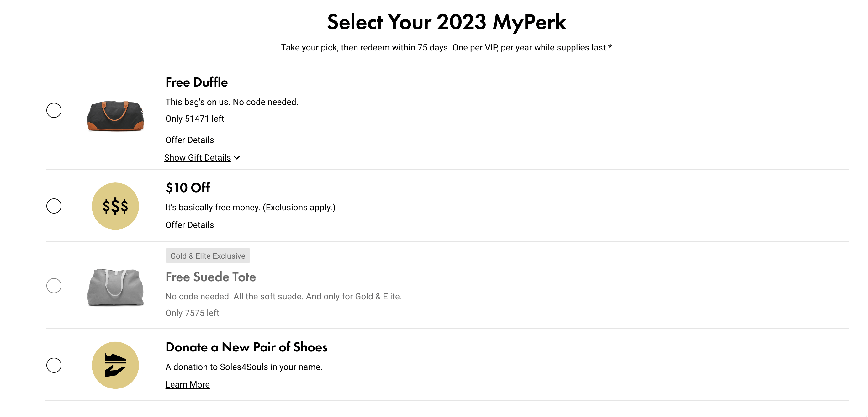Expand Show Gift Details
This screenshot has height=417, width=868.
pos(198,158)
